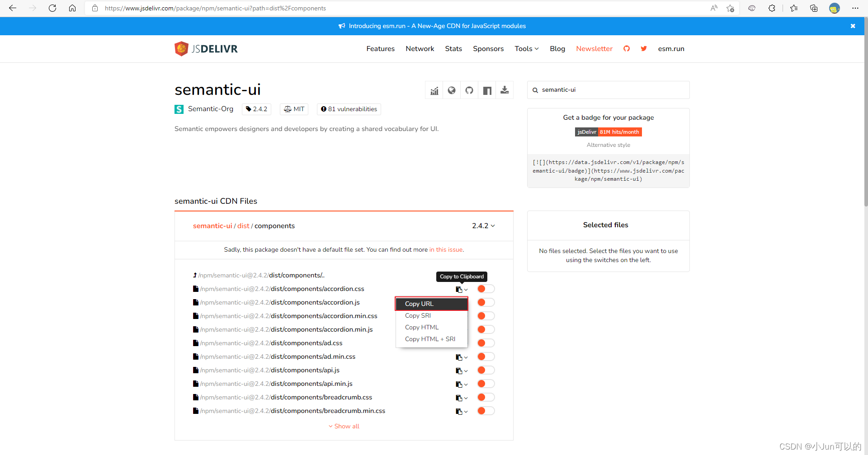868x455 pixels.
Task: Open the Blog link
Action: 557,49
